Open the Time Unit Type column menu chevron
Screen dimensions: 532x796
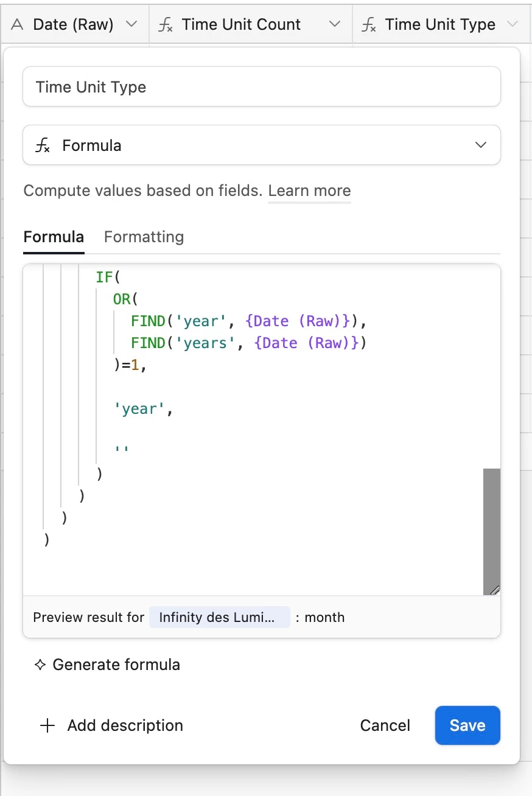(x=513, y=24)
